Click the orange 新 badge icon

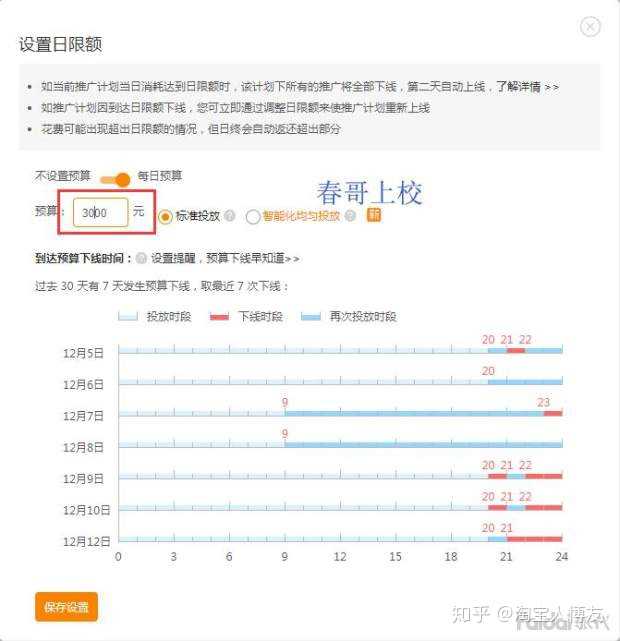point(374,215)
